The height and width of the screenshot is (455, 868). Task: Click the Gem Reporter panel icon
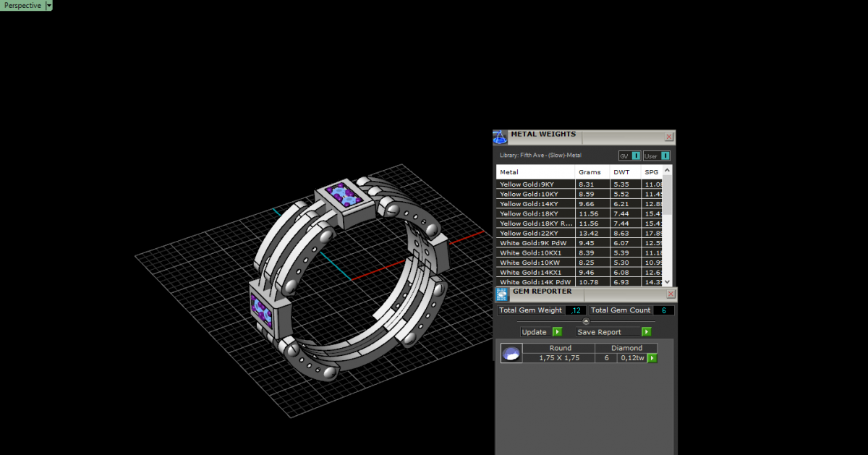click(x=502, y=294)
